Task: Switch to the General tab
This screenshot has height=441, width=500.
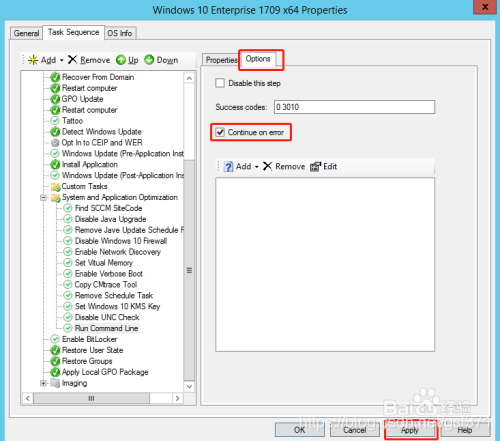Action: (26, 33)
